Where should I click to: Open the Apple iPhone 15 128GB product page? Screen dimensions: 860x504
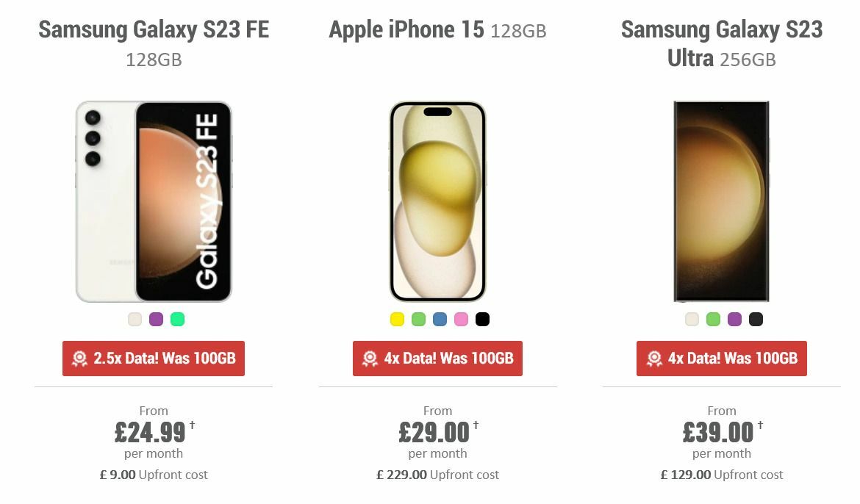[438, 30]
